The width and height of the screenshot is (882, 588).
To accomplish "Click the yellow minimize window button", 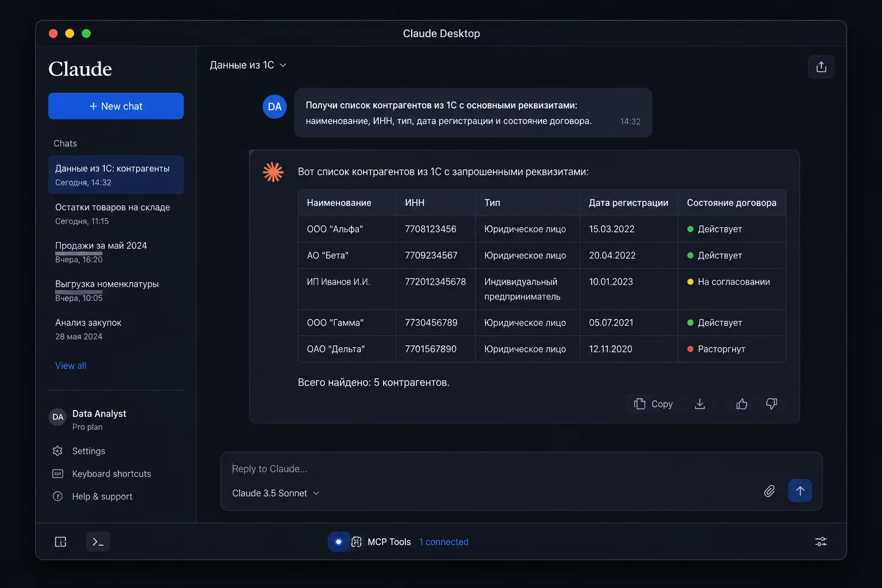I will tap(69, 33).
